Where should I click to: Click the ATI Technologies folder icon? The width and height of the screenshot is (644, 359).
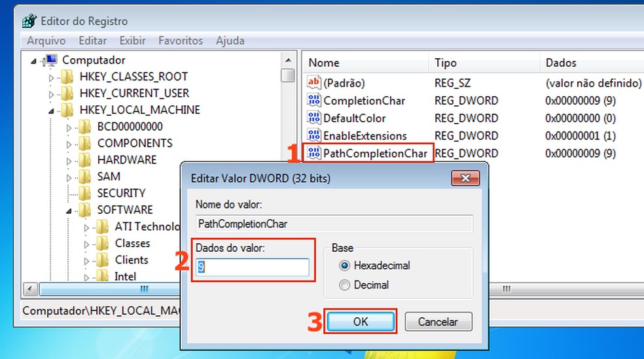pos(102,226)
